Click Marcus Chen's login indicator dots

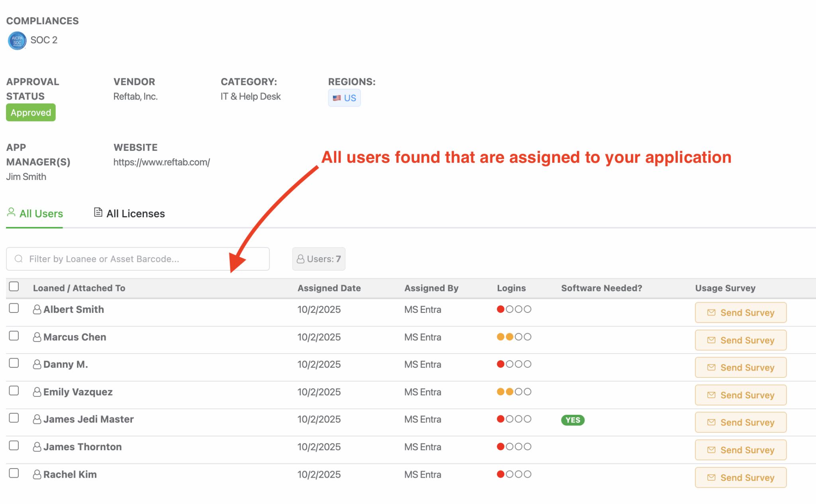pyautogui.click(x=514, y=336)
